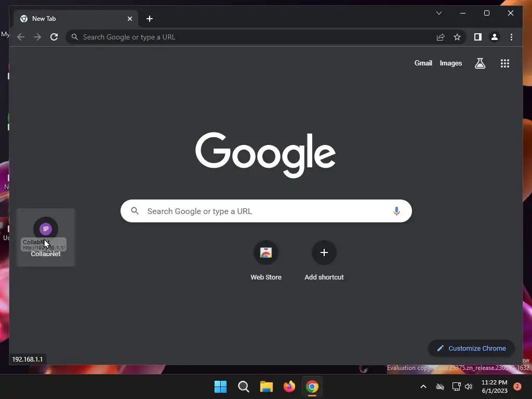532x399 pixels.
Task: Start voice search with microphone icon
Action: pyautogui.click(x=396, y=211)
